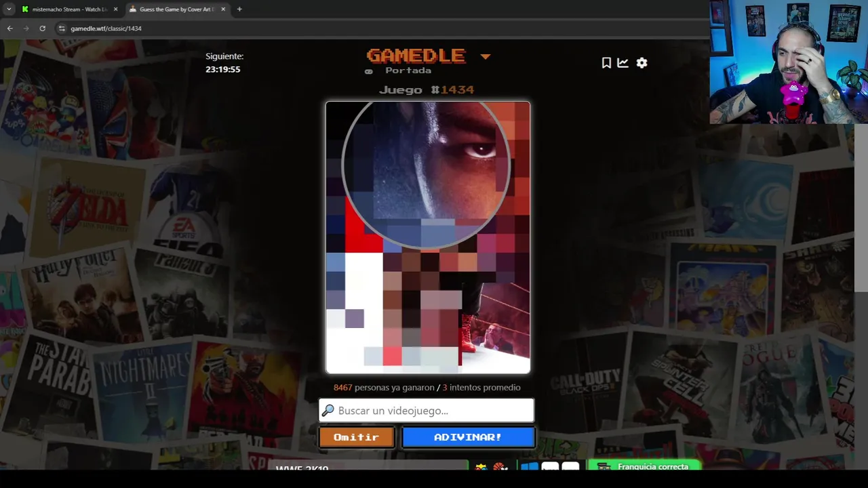Click the Portada mode label
This screenshot has height=488, width=868.
[408, 70]
